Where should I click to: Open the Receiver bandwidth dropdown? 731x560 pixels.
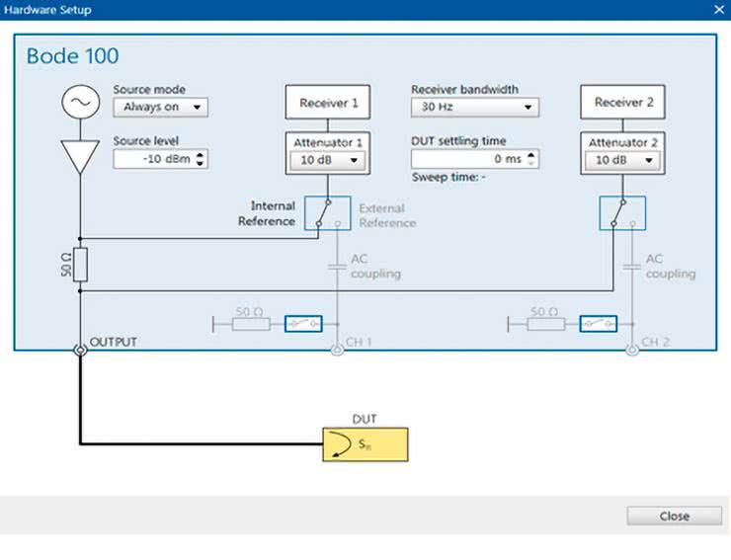[474, 107]
